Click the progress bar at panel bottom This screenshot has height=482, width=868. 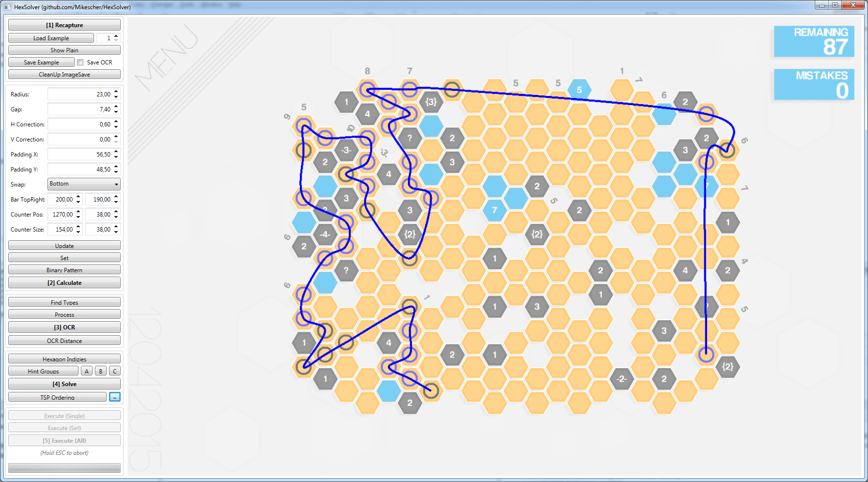[x=64, y=468]
